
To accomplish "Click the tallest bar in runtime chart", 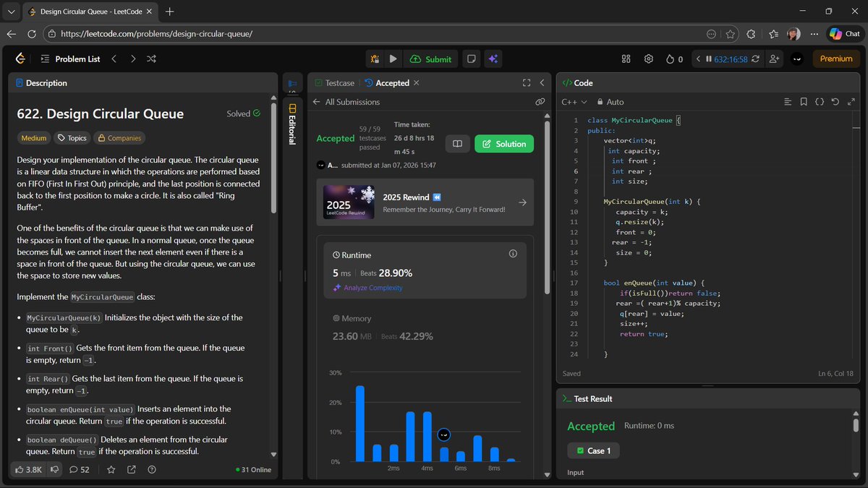I will click(x=359, y=424).
